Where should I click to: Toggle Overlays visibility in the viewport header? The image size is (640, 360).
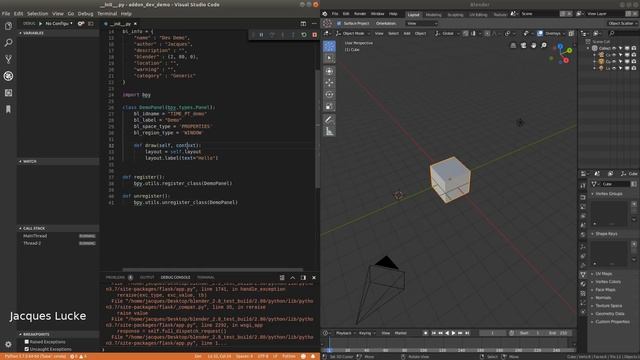(x=540, y=33)
